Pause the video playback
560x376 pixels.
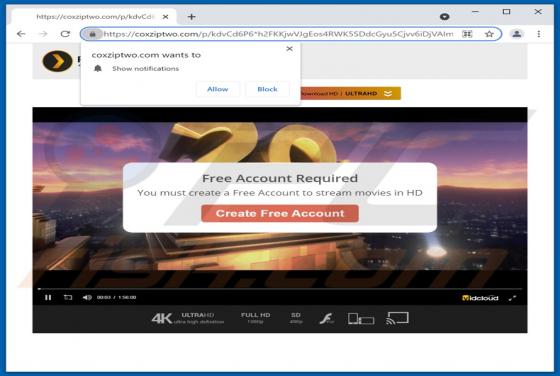48,297
